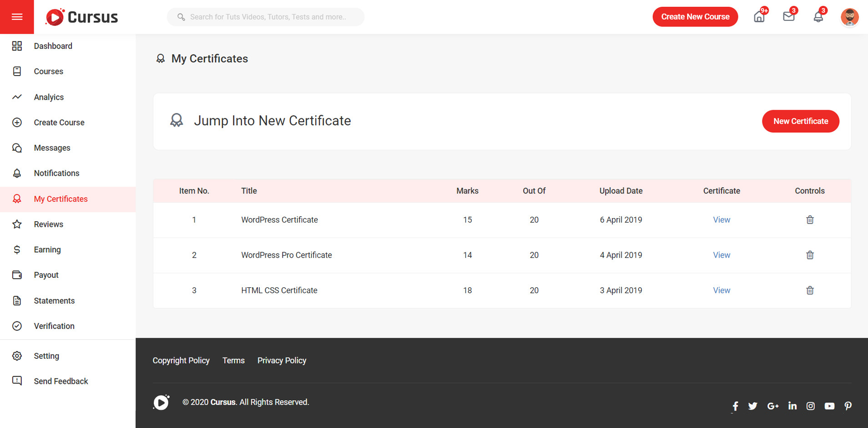This screenshot has width=868, height=428.
Task: View the WordPress Certificate
Action: [721, 220]
